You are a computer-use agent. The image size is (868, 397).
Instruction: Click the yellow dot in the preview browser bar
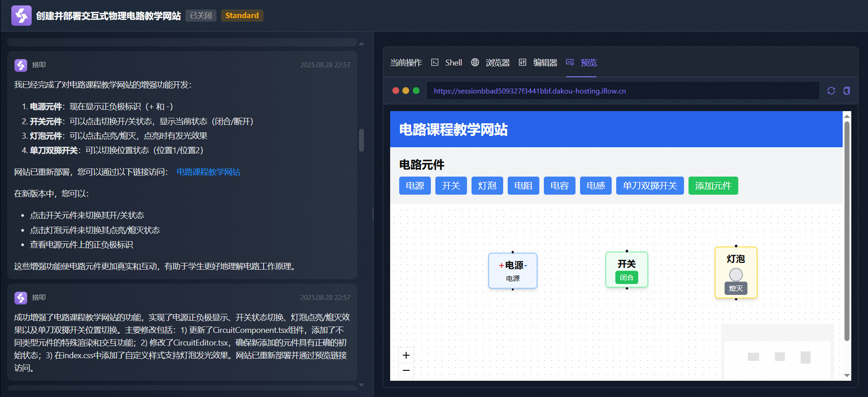406,91
